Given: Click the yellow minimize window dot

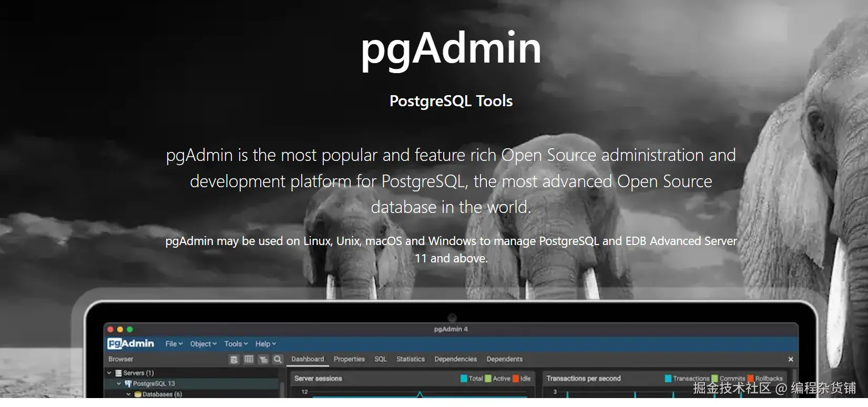Looking at the screenshot, I should 120,329.
